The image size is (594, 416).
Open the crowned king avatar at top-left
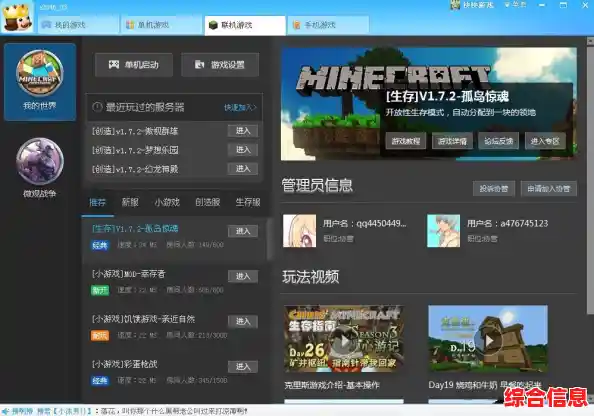(17, 17)
